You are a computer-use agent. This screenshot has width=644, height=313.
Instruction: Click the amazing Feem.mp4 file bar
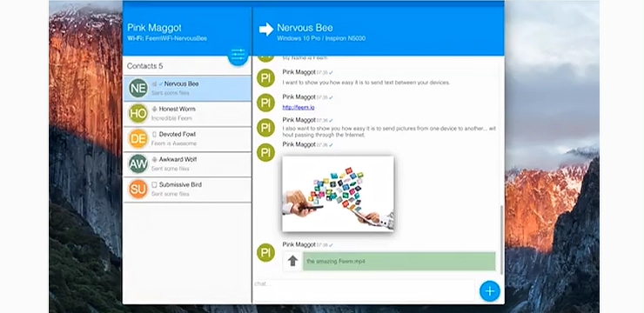click(x=399, y=262)
